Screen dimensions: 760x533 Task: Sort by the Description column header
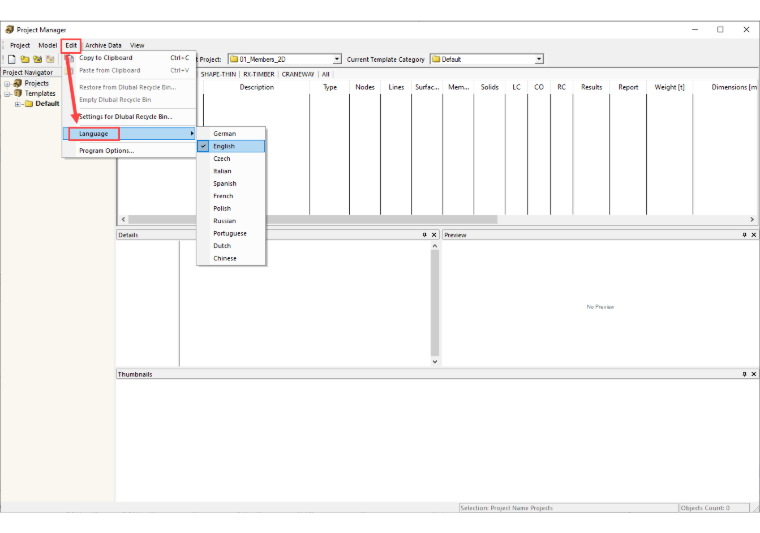point(256,87)
